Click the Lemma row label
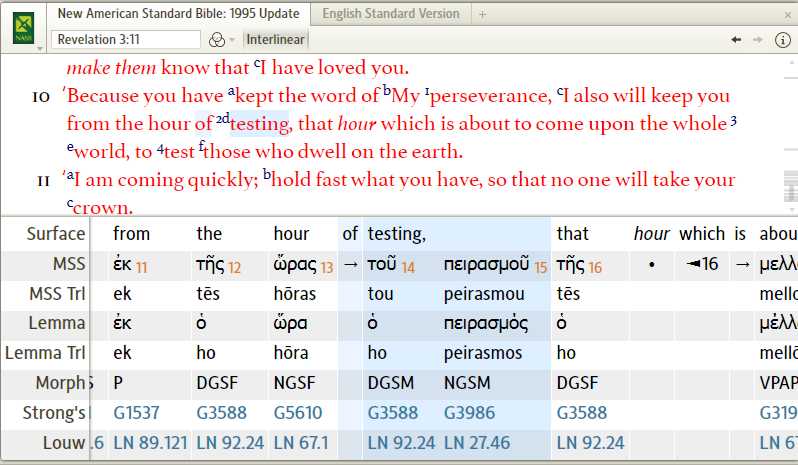Viewport: 798px width, 465px height. [57, 323]
